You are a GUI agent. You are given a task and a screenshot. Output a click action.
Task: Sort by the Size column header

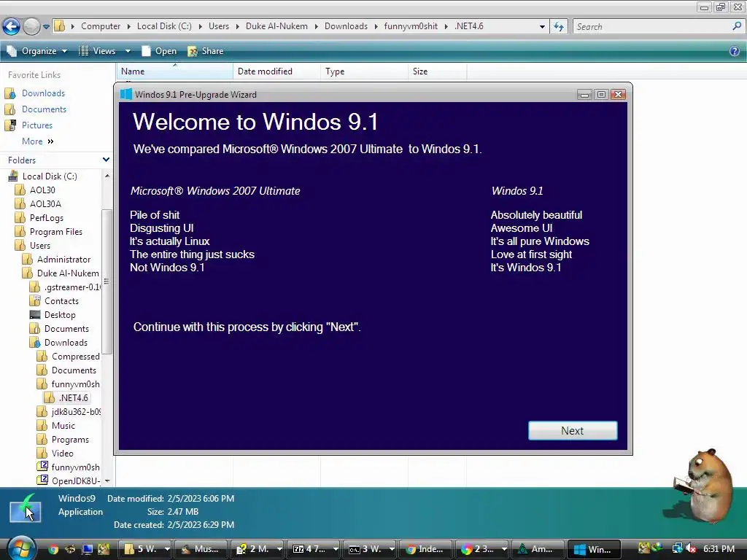click(x=437, y=71)
